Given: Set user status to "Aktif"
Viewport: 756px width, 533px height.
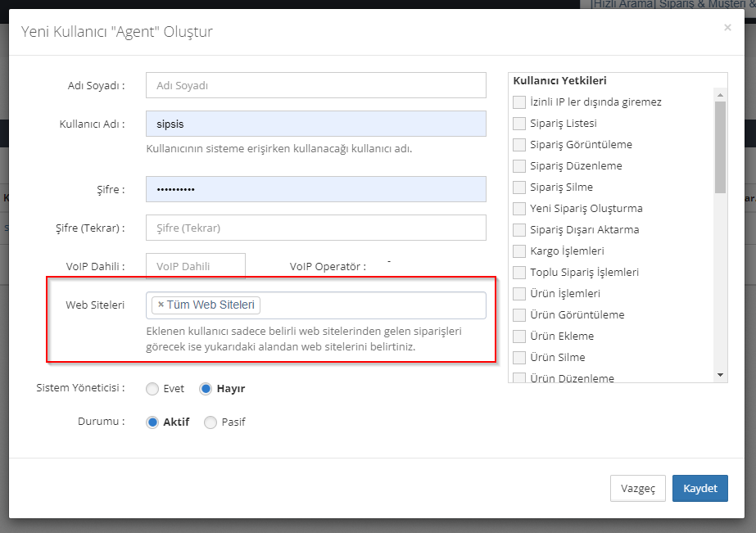Looking at the screenshot, I should (152, 422).
